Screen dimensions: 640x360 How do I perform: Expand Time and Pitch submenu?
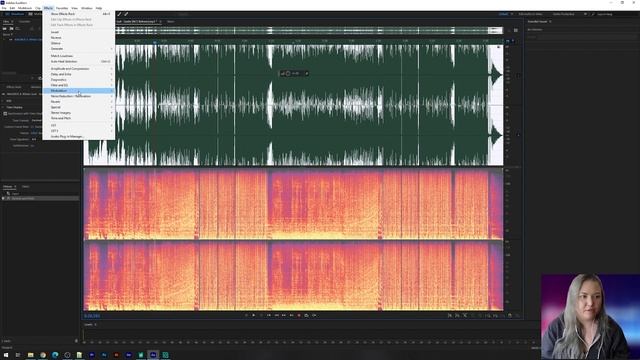click(78, 118)
